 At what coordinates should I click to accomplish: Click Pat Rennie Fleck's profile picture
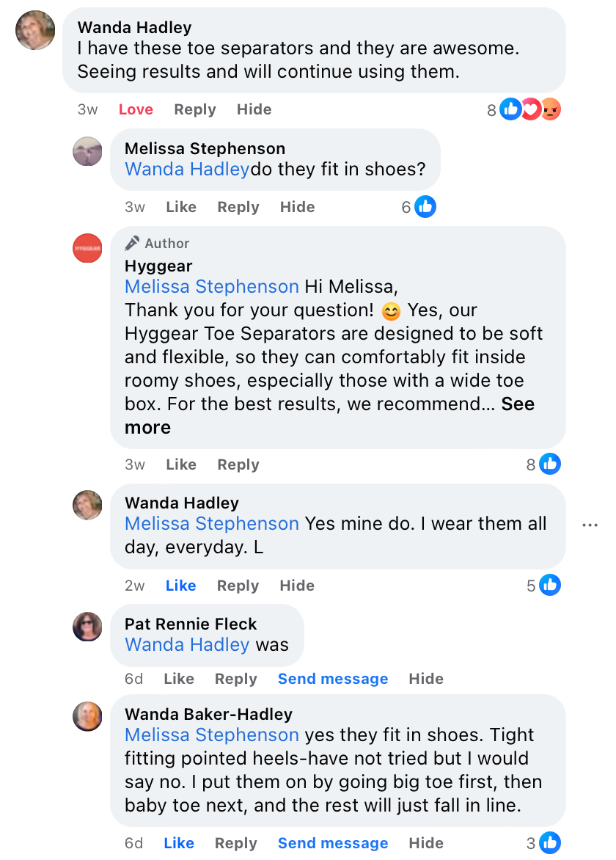pos(87,626)
